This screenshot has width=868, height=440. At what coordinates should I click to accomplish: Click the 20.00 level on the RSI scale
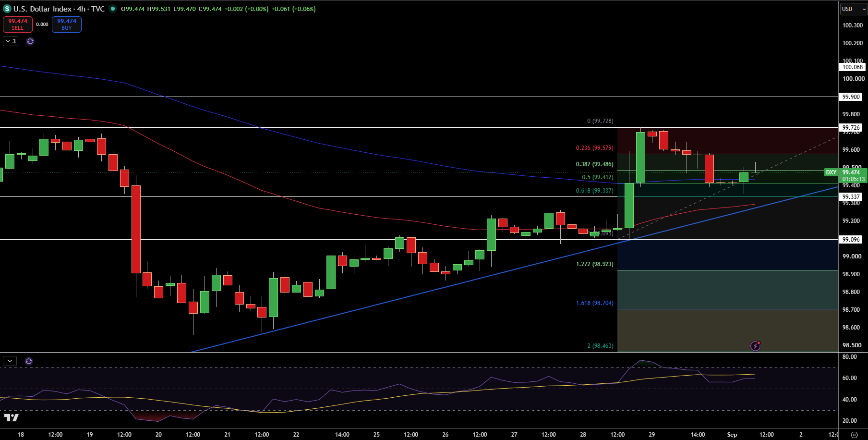[850, 421]
